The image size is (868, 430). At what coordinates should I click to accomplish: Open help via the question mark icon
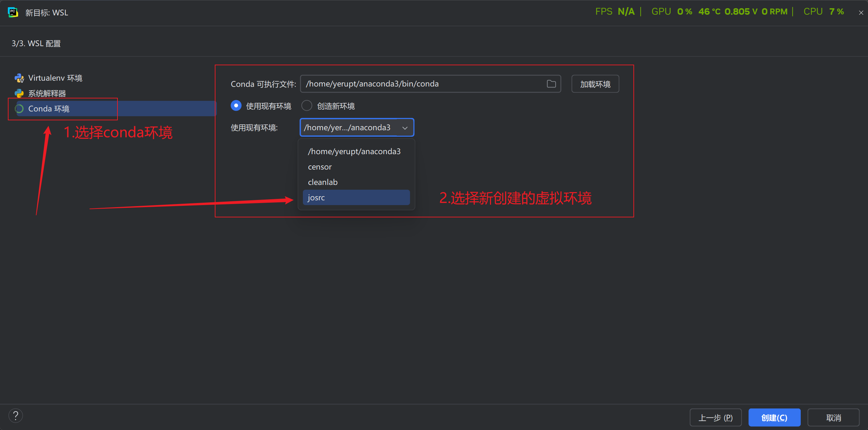[16, 416]
